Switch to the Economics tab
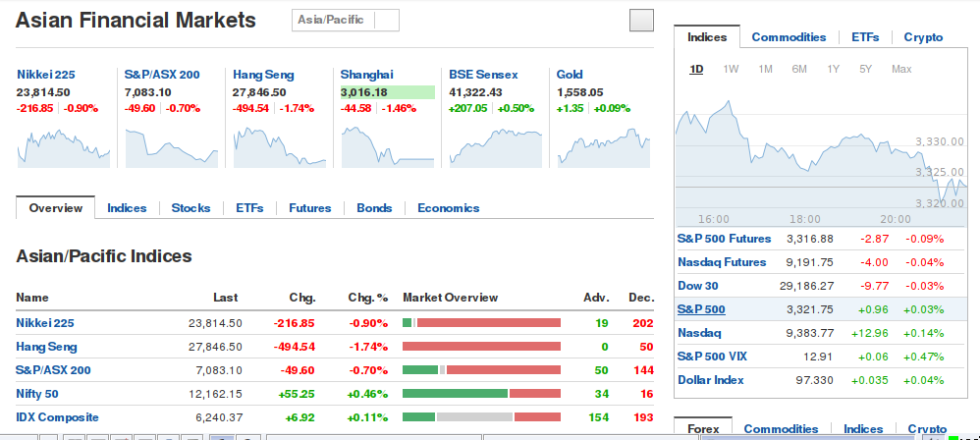Viewport: 980px width, 440px height. pyautogui.click(x=448, y=208)
